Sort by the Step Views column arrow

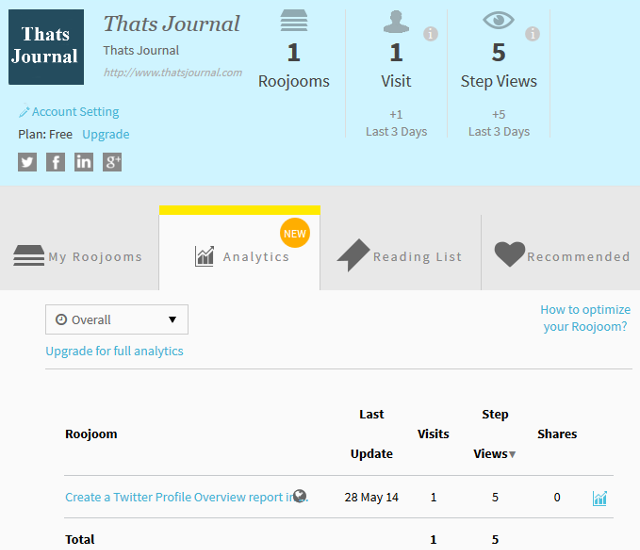[x=513, y=454]
